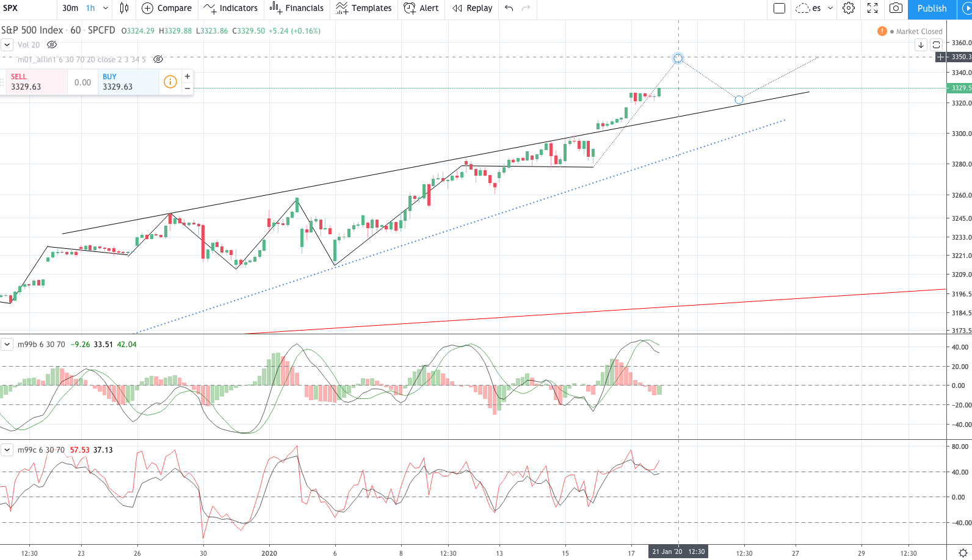The height and width of the screenshot is (560, 972).
Task: Click the 3350.3 crosshair price label
Action: (959, 57)
